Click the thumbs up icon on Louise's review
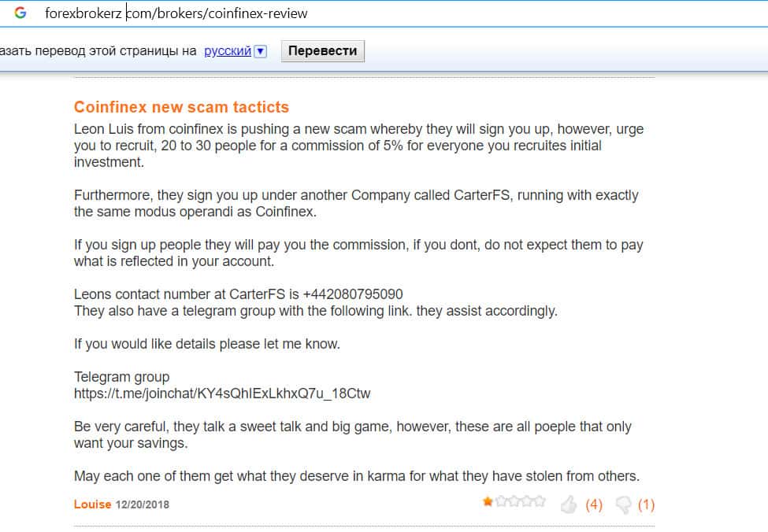 (568, 504)
